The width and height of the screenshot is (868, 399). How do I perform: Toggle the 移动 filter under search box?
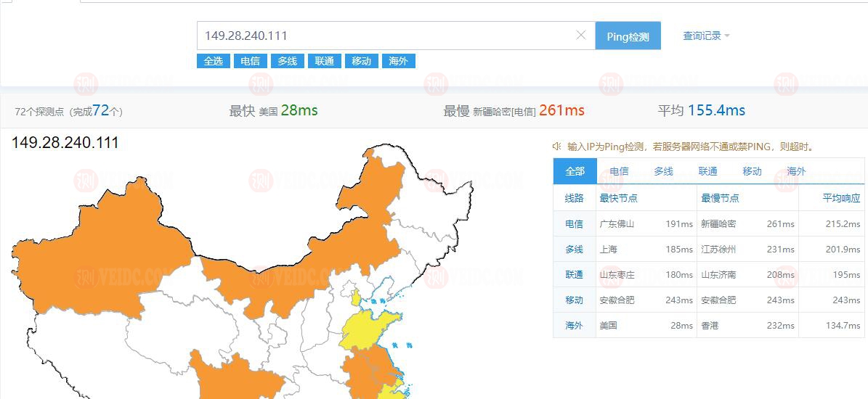click(362, 62)
